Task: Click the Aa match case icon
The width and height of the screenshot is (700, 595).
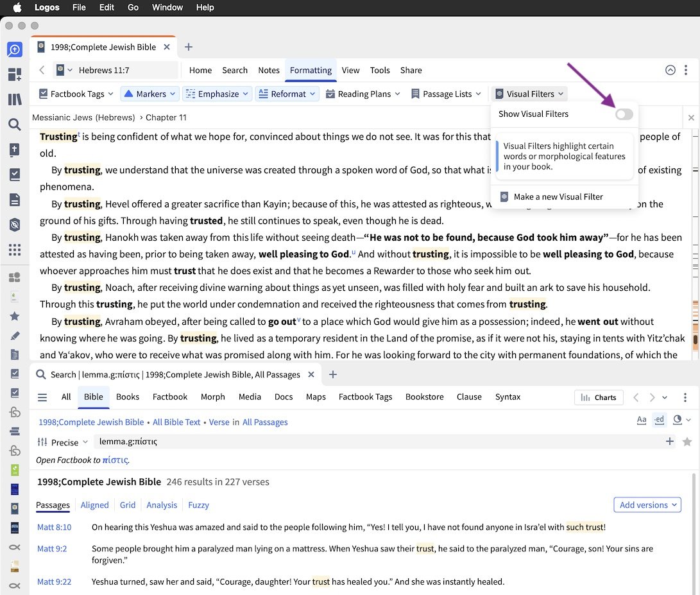Action: click(642, 420)
